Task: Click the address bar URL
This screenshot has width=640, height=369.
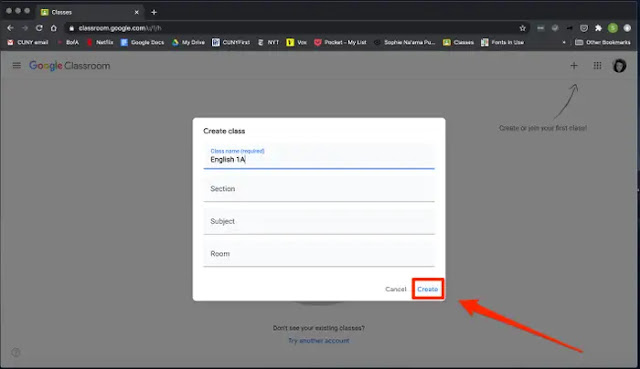Action: point(120,28)
